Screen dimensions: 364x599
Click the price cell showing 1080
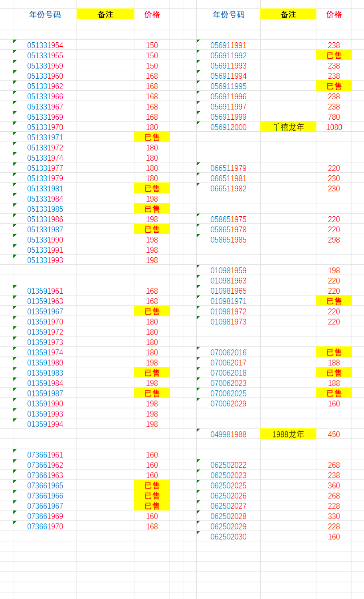(334, 127)
